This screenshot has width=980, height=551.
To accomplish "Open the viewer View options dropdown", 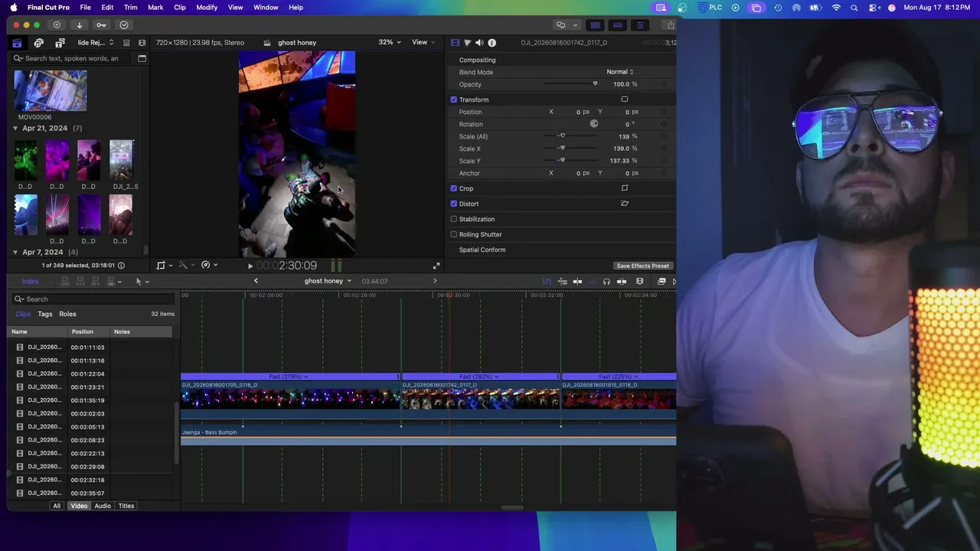I will [x=423, y=43].
